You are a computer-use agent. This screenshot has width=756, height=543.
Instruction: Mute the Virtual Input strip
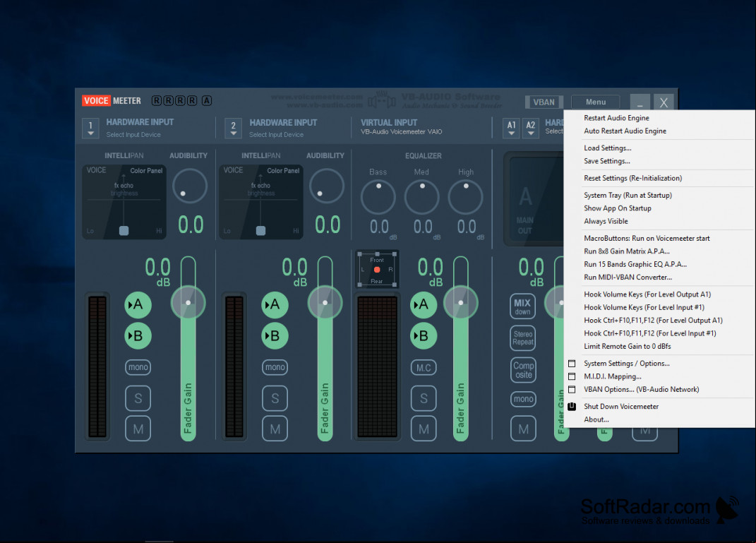(424, 429)
